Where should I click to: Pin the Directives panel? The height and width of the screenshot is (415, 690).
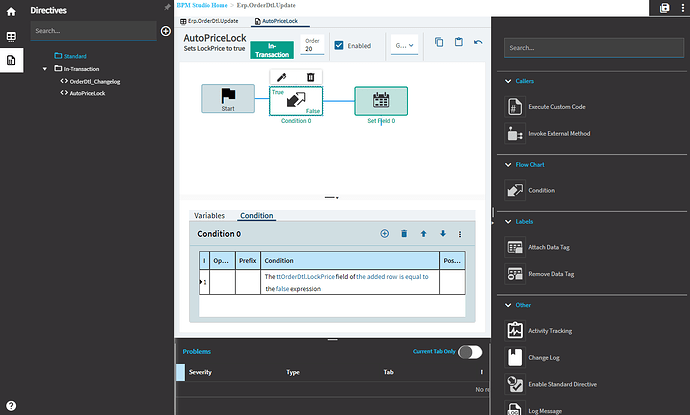click(167, 7)
